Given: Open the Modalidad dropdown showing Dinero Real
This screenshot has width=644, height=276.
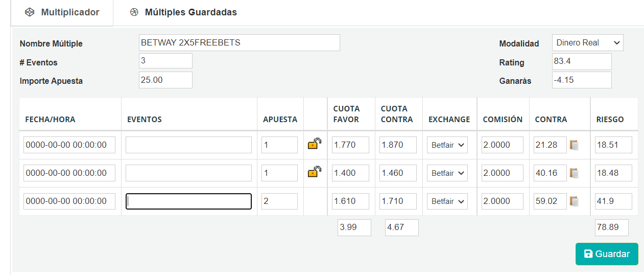Looking at the screenshot, I should [588, 43].
